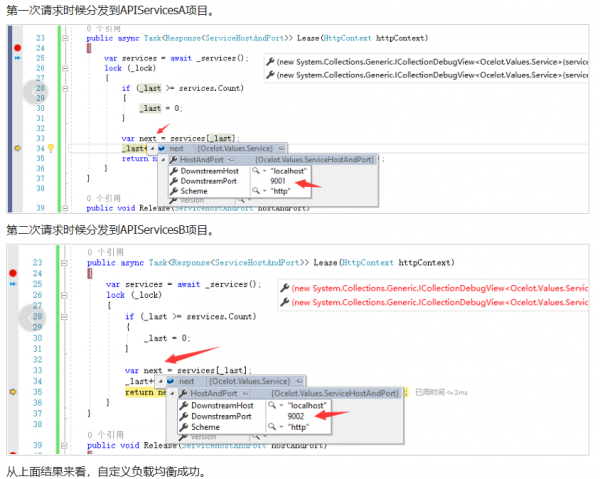Image resolution: width=600 pixels, height=479 pixels.
Task: Collapse if block at line 28, APIServicesB screenshot
Action: click(x=64, y=317)
